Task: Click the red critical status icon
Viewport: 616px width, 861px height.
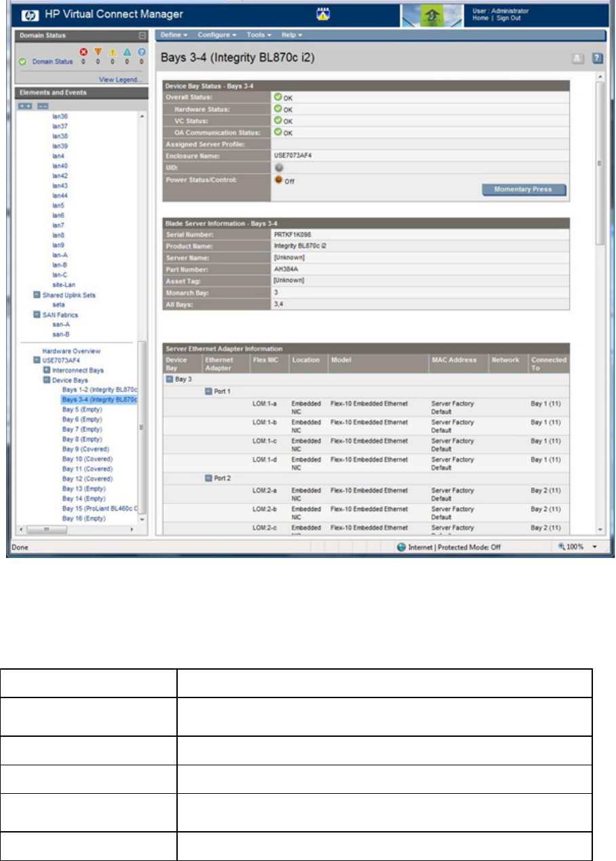Action: (84, 52)
